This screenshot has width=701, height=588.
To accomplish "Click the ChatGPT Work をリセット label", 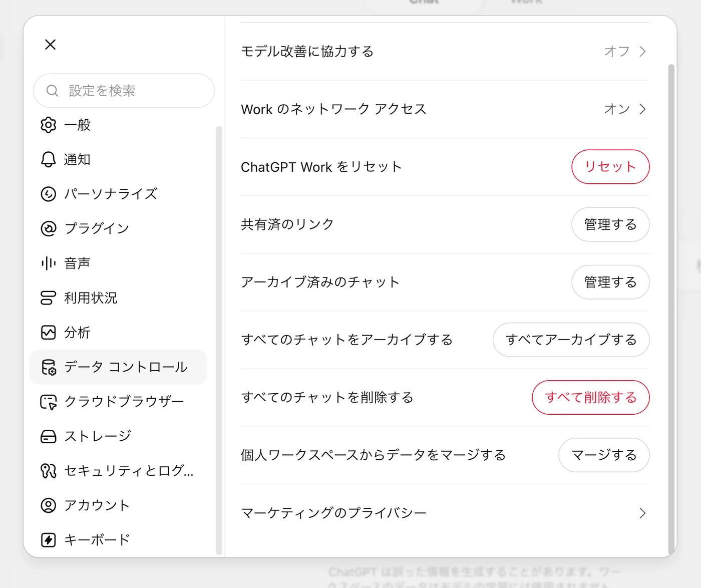I will click(x=321, y=167).
